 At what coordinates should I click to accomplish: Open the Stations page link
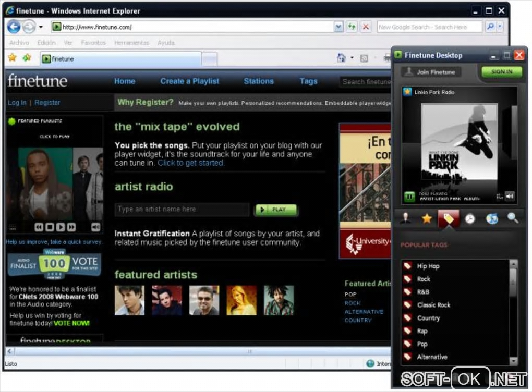pos(259,81)
